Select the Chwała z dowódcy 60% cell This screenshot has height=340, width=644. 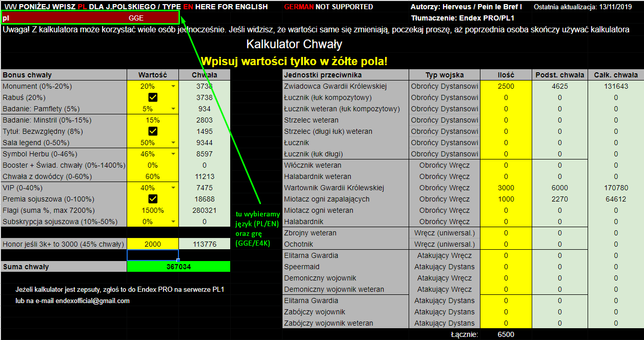pos(153,176)
